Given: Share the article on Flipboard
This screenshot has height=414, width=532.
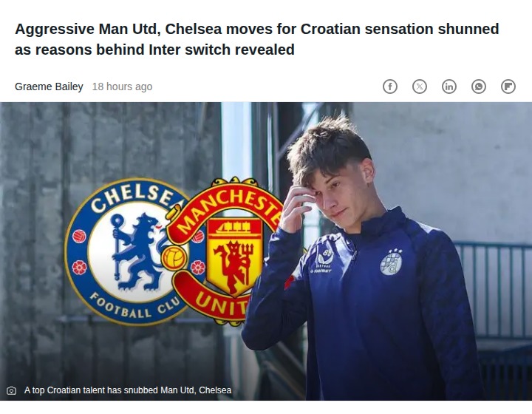Looking at the screenshot, I should click(x=508, y=86).
